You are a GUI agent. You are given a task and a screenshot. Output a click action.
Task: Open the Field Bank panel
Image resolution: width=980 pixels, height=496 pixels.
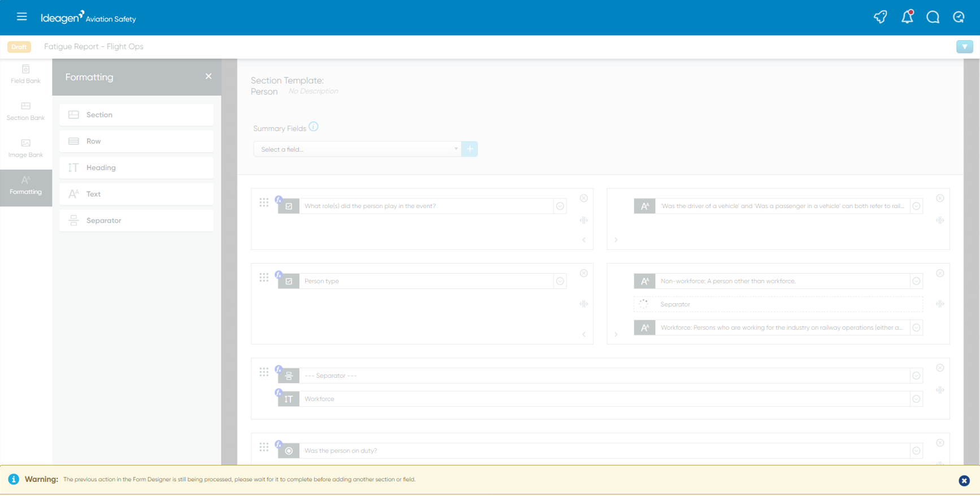pos(26,75)
